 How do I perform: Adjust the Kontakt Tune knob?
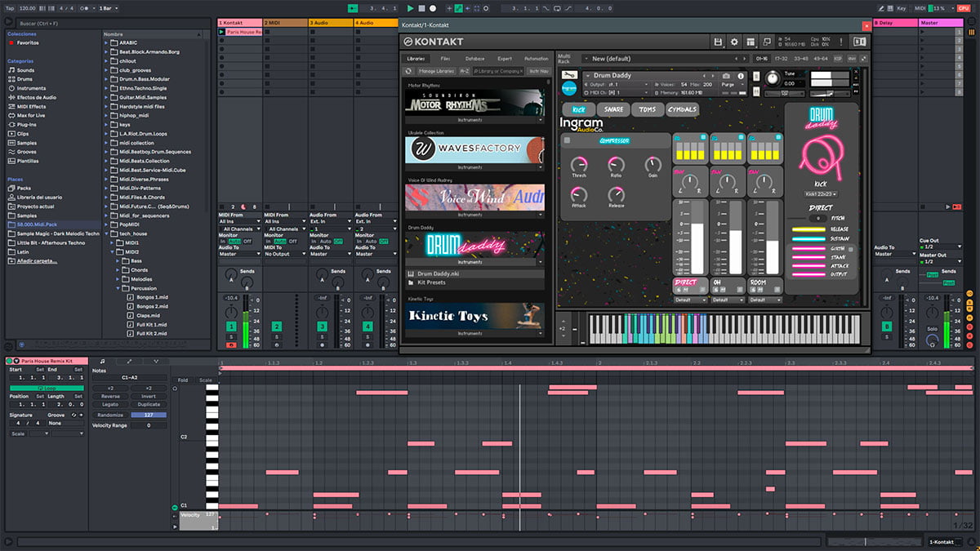click(771, 78)
